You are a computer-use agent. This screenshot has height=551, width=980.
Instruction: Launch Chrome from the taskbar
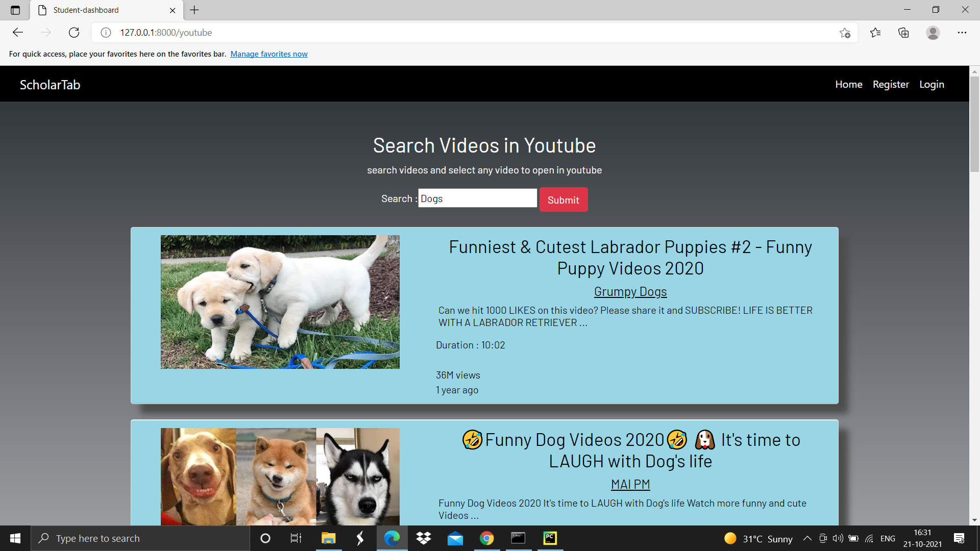(x=486, y=538)
